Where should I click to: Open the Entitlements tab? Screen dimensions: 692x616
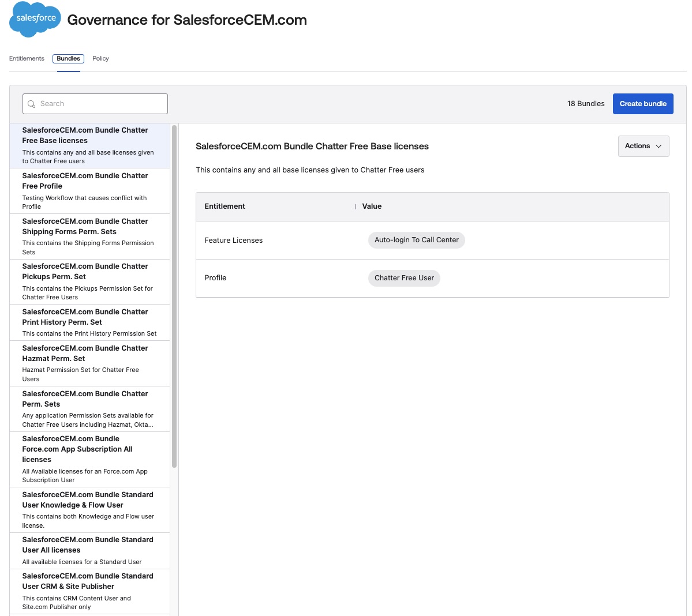tap(27, 59)
